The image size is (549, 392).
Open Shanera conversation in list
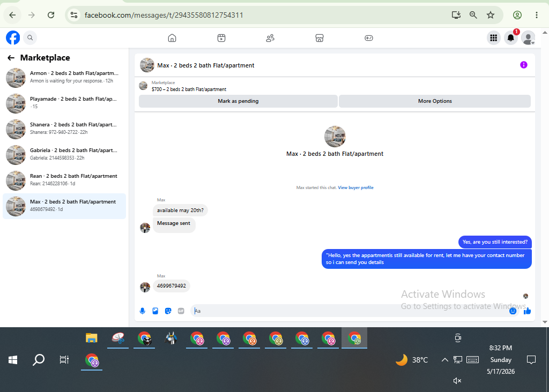pyautogui.click(x=64, y=129)
